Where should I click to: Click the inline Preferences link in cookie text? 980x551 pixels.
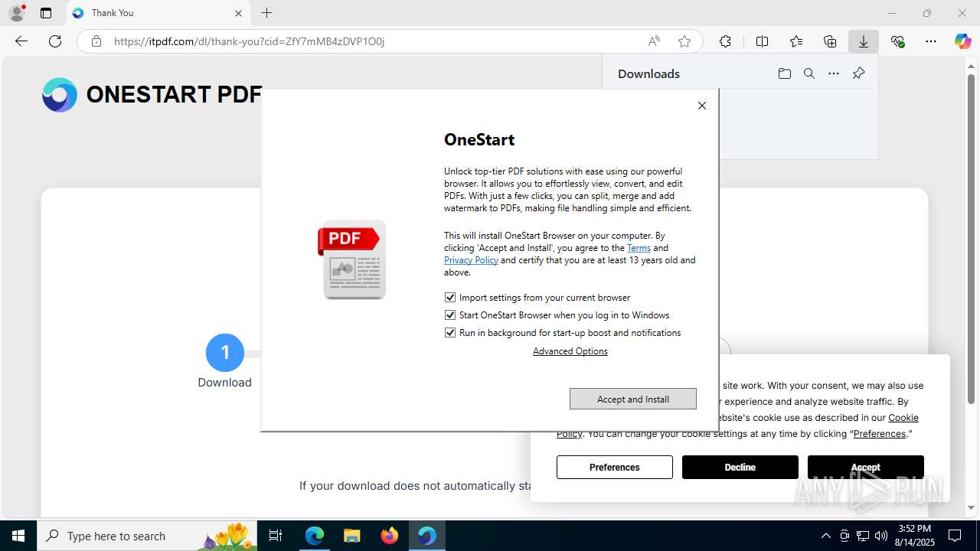coord(880,434)
